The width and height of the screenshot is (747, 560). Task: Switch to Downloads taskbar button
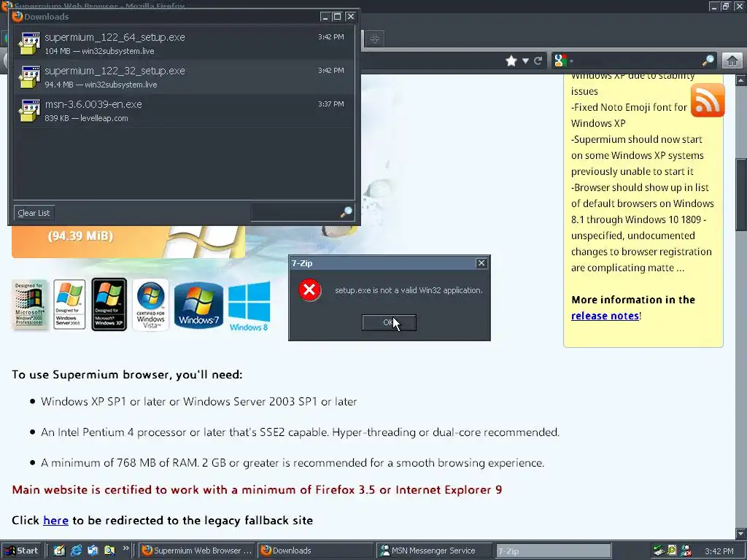pyautogui.click(x=316, y=551)
